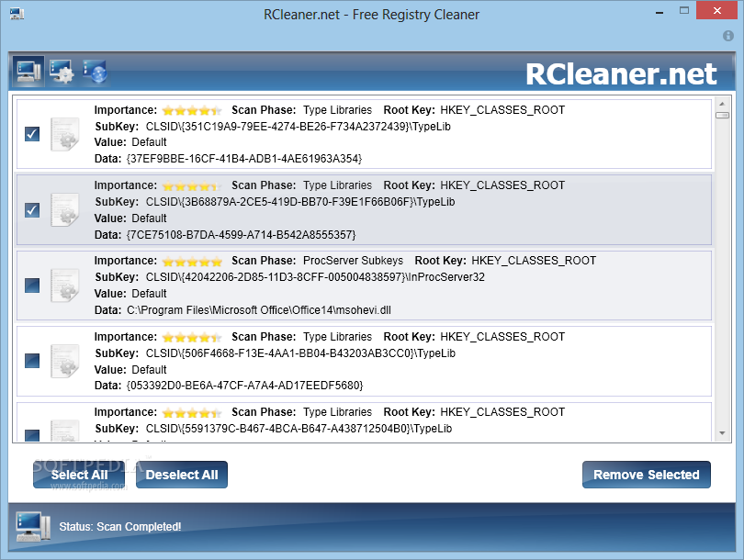Click document icon of the 3B68879A entry
Screen dimensions: 744x560
(x=64, y=210)
